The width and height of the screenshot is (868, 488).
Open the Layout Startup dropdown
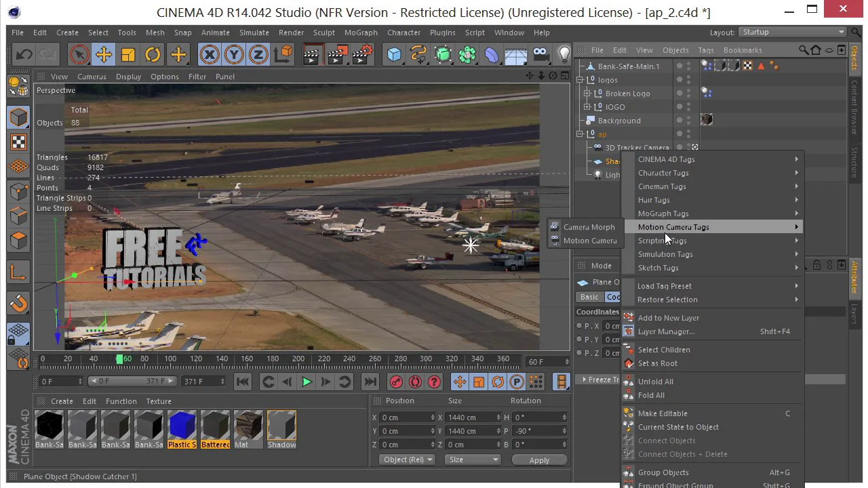[x=793, y=32]
